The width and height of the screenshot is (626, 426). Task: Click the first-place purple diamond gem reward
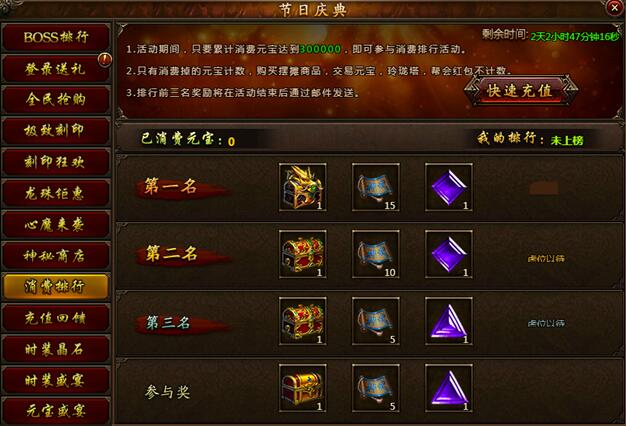click(449, 187)
